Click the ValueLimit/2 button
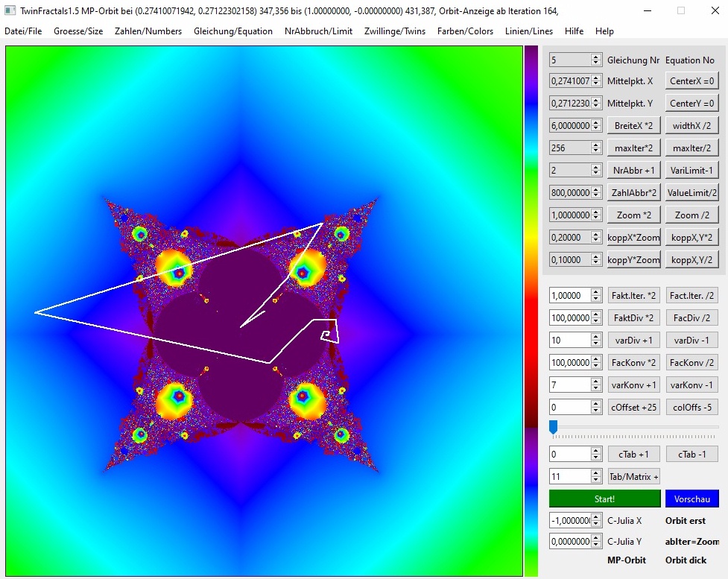This screenshot has height=579, width=728. click(x=691, y=192)
